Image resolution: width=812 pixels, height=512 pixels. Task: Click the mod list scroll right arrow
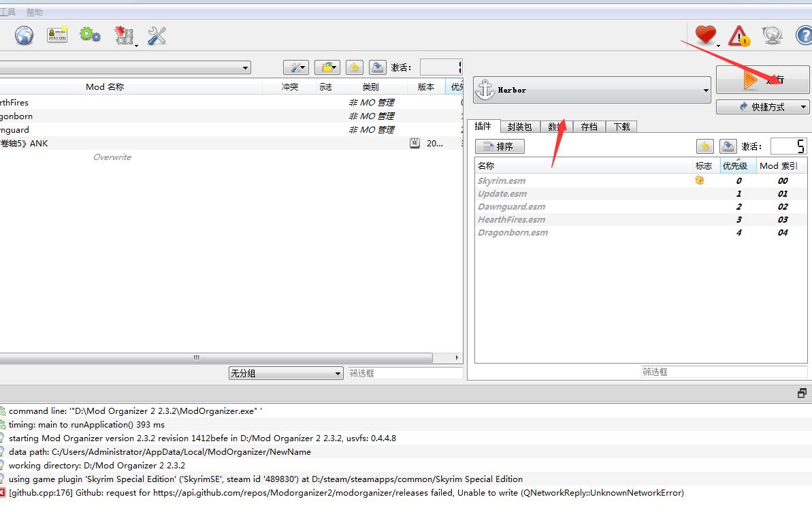[457, 357]
